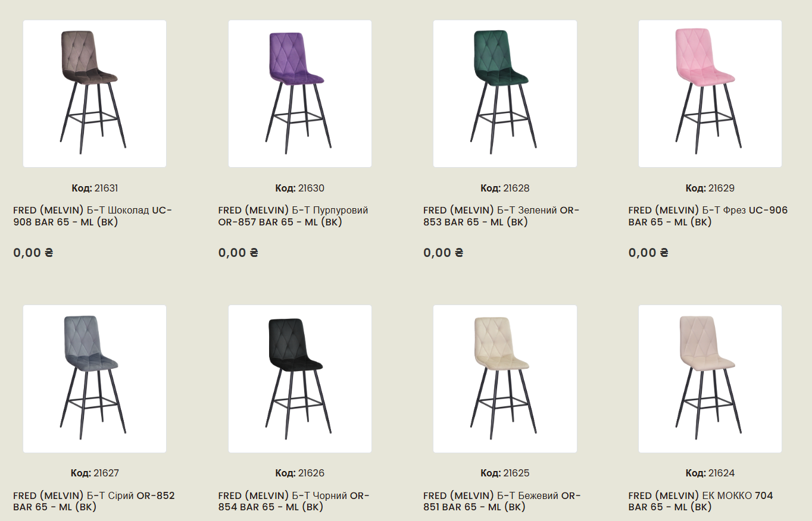Open the green bar stool image

(505, 94)
